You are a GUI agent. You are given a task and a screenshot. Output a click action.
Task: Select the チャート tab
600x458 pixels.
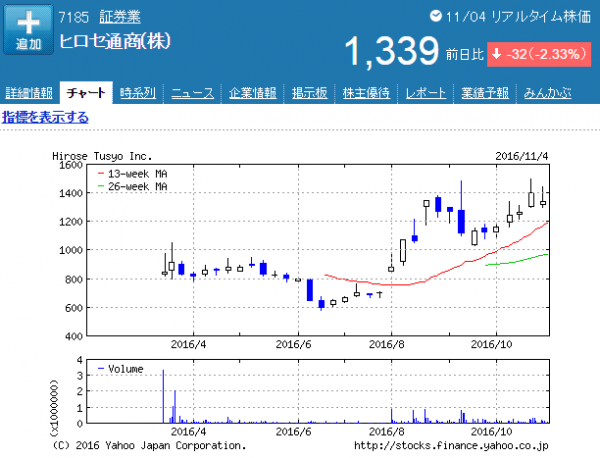(x=86, y=93)
